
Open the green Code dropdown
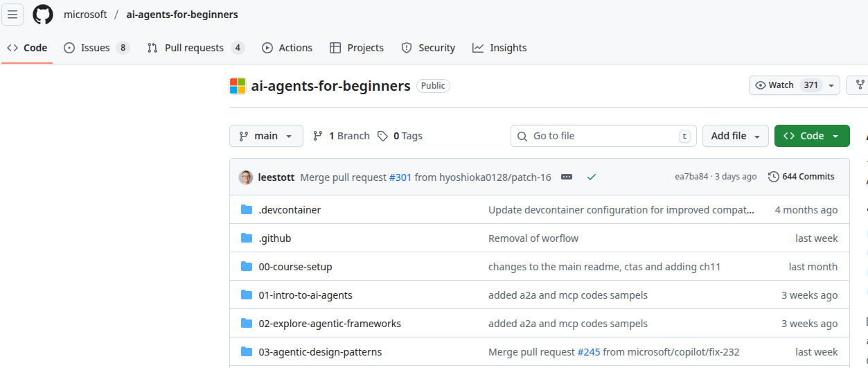(811, 136)
